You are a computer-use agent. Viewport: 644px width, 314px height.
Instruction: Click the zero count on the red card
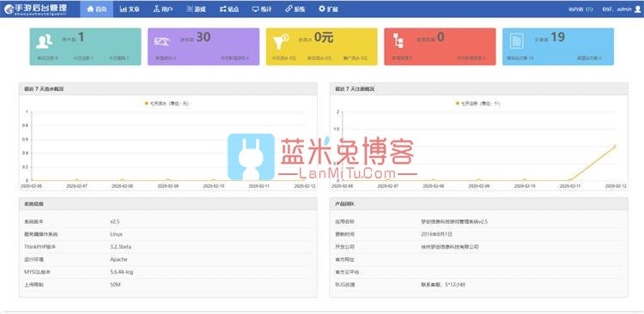[440, 38]
